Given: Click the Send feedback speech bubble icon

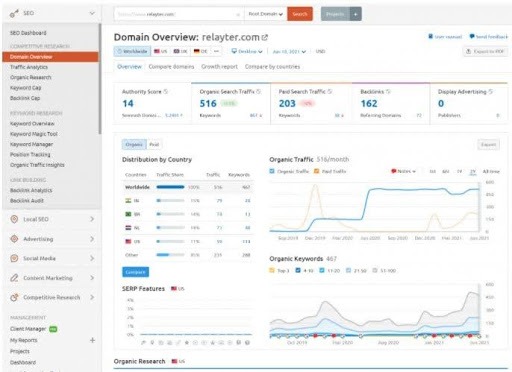Looking at the screenshot, I should pos(472,36).
